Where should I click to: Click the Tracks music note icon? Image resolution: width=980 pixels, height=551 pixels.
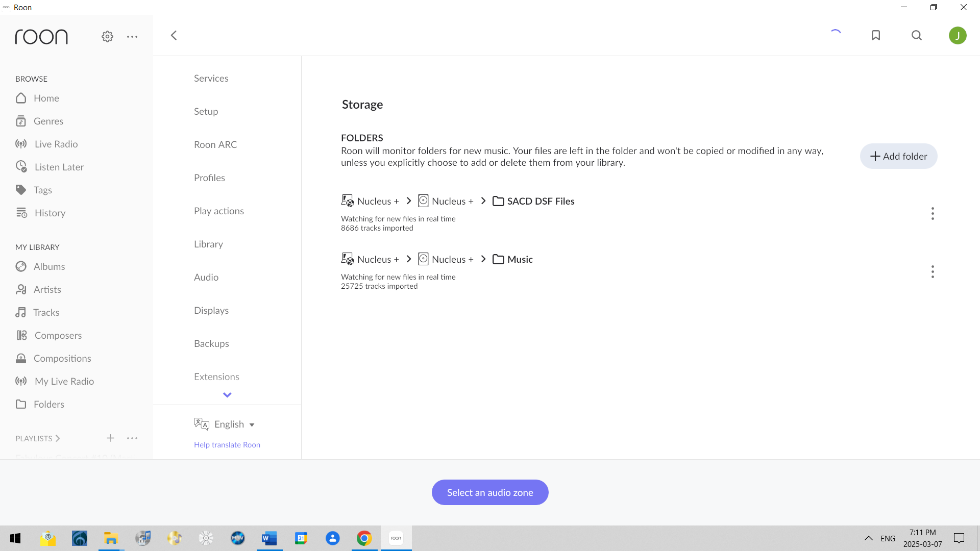tap(20, 312)
